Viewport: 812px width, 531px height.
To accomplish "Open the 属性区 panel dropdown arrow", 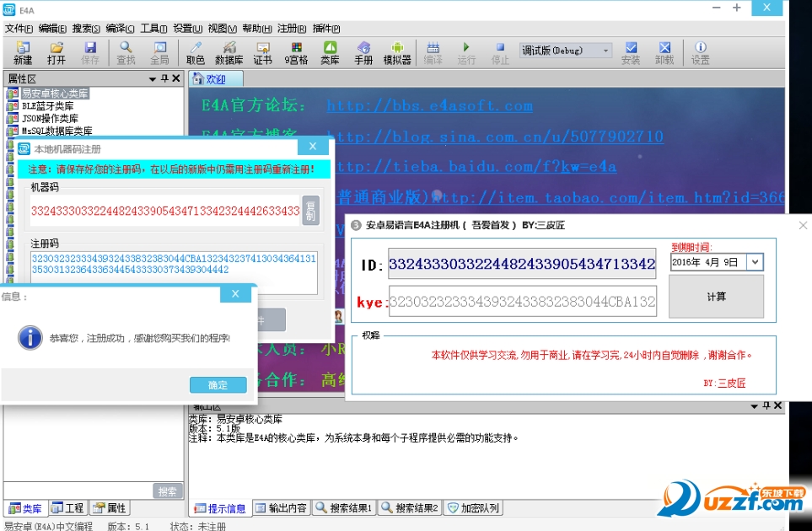I will point(153,79).
